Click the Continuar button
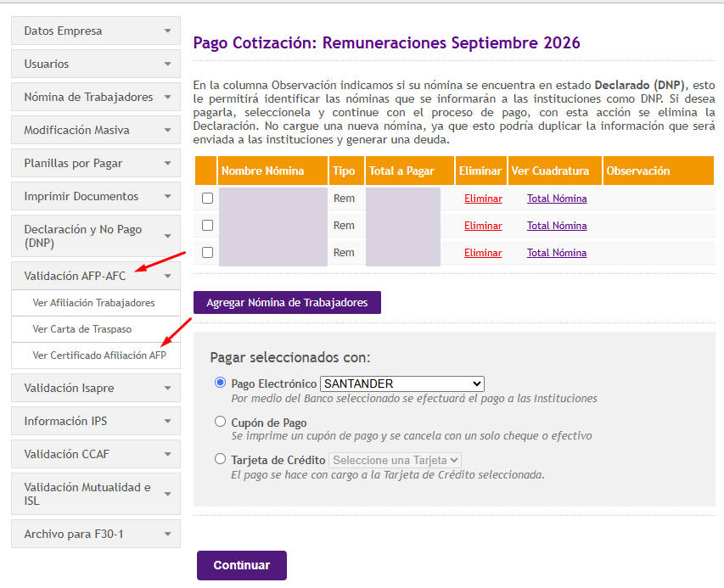This screenshot has height=588, width=724. [x=242, y=565]
